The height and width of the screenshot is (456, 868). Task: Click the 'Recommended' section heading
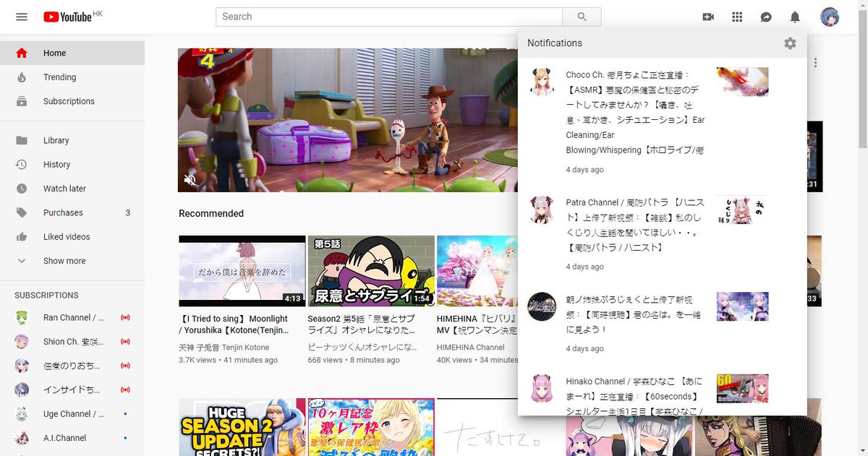coord(211,214)
